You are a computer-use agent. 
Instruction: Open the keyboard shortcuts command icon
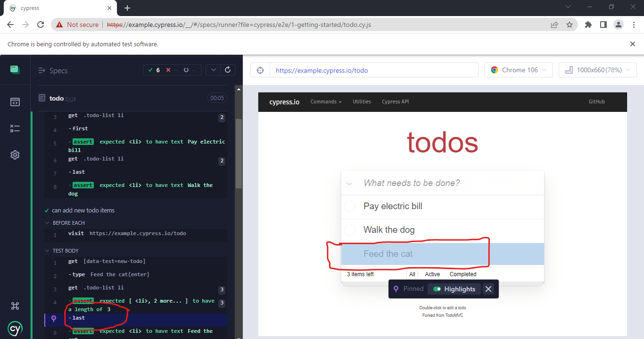pos(15,306)
